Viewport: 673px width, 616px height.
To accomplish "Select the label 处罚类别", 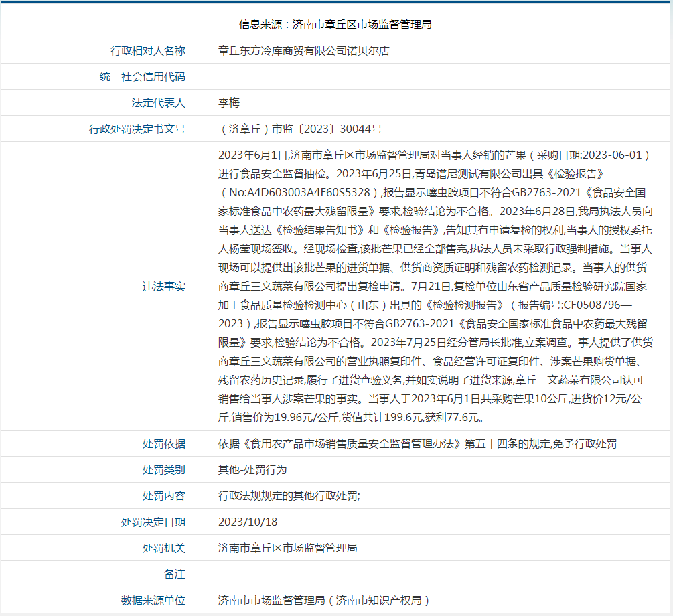I will [164, 470].
